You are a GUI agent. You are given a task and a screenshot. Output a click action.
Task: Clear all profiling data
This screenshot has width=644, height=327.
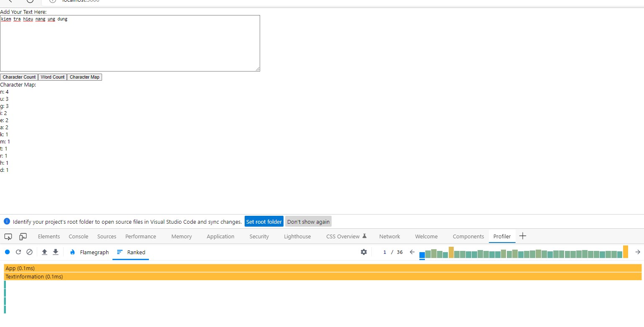point(29,252)
